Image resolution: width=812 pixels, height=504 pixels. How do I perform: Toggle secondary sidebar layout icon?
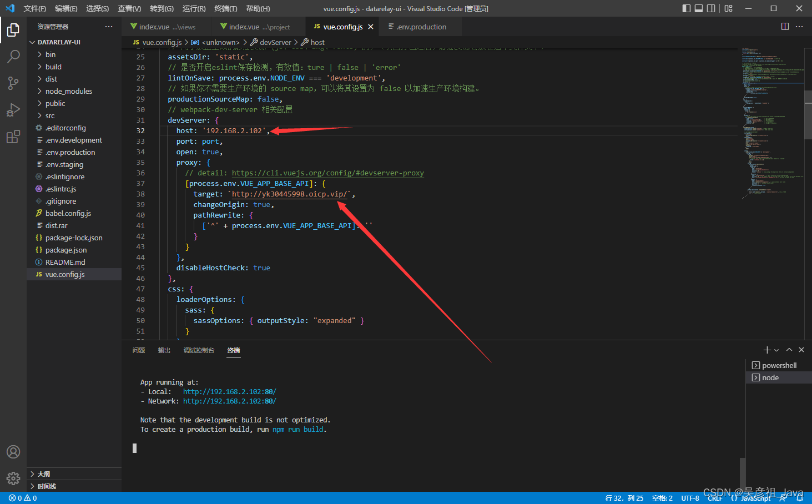point(712,8)
